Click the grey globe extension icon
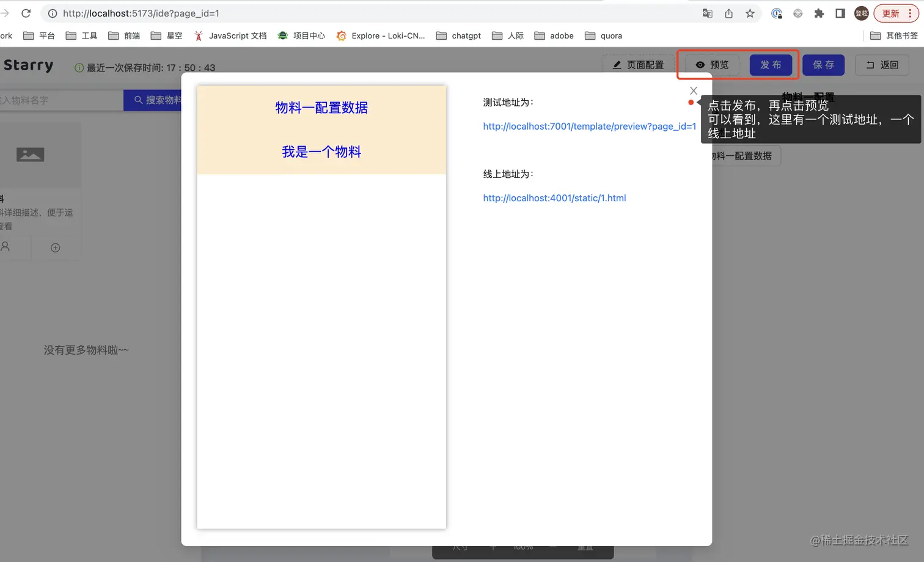 click(x=798, y=13)
